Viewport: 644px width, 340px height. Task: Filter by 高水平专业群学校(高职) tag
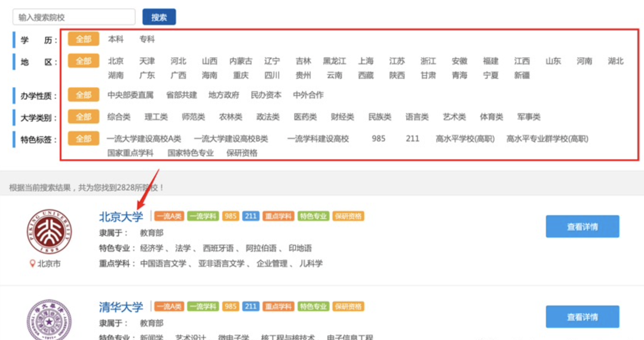pos(547,139)
